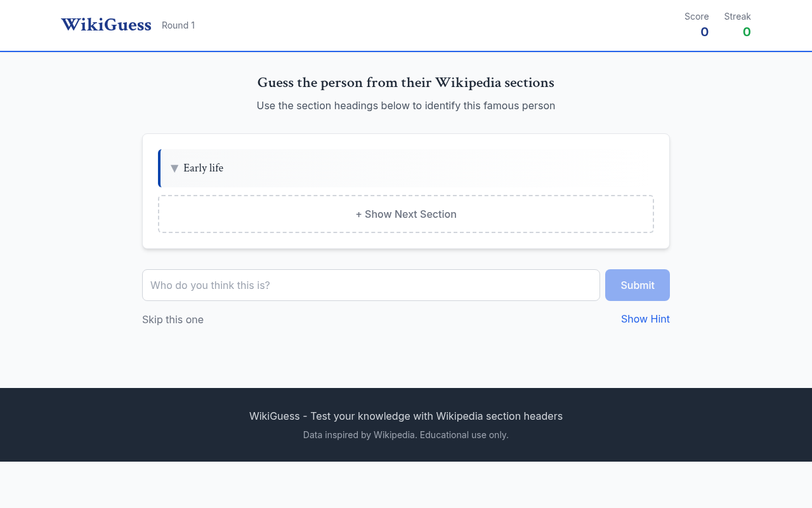Click the WikiGuess footer tagline
The image size is (812, 508).
[406, 416]
